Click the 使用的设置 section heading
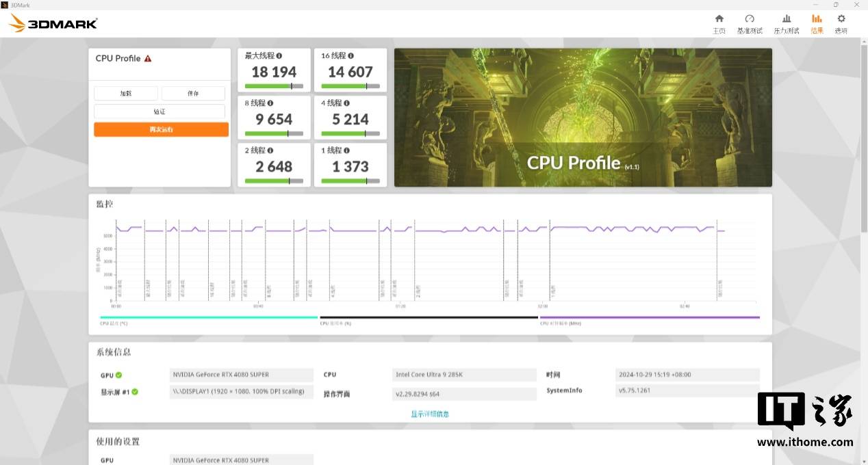 (118, 442)
